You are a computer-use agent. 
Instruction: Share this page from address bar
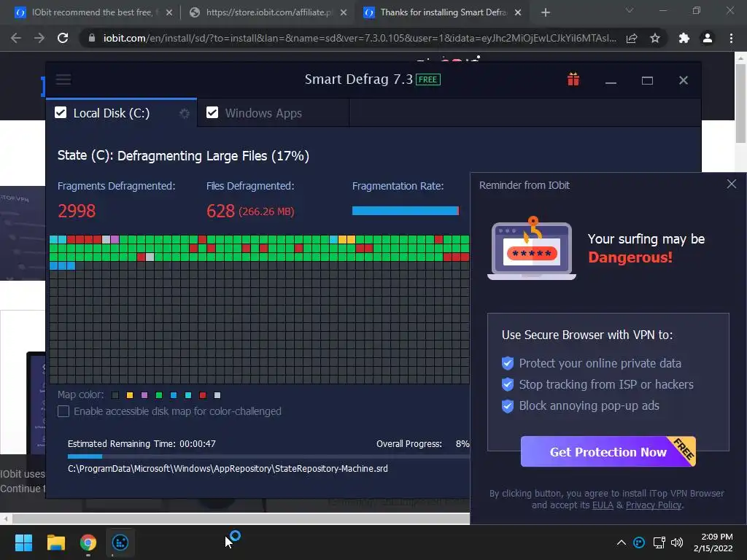point(632,38)
